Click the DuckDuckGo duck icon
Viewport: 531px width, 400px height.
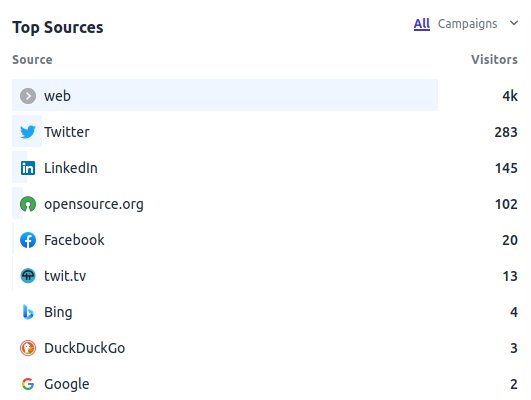coord(28,348)
